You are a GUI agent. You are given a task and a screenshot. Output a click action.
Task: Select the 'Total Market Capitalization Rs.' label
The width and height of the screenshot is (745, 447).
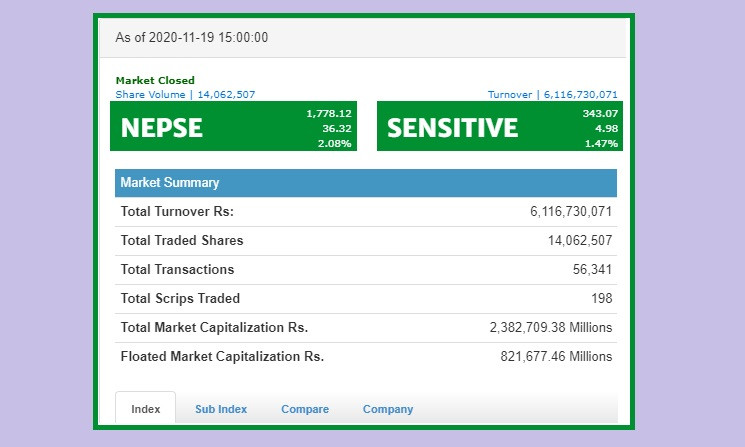pos(214,327)
